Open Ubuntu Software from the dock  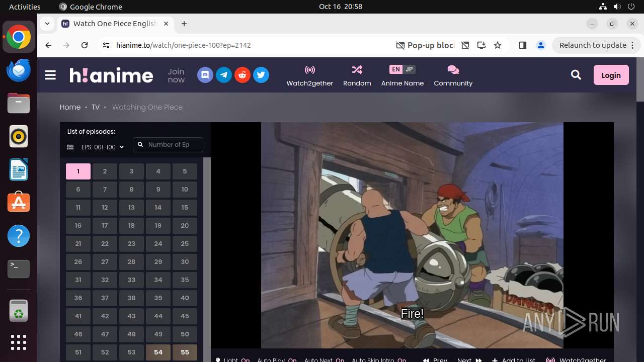19,203
